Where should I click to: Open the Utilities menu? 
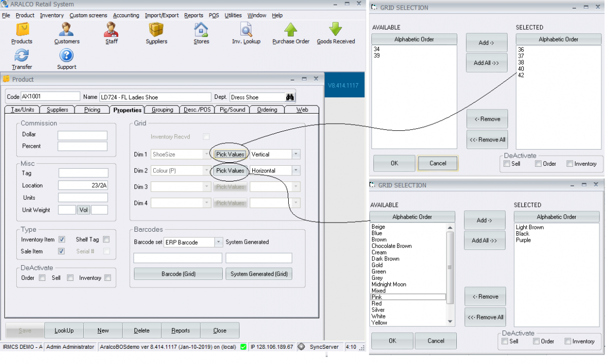tap(233, 15)
